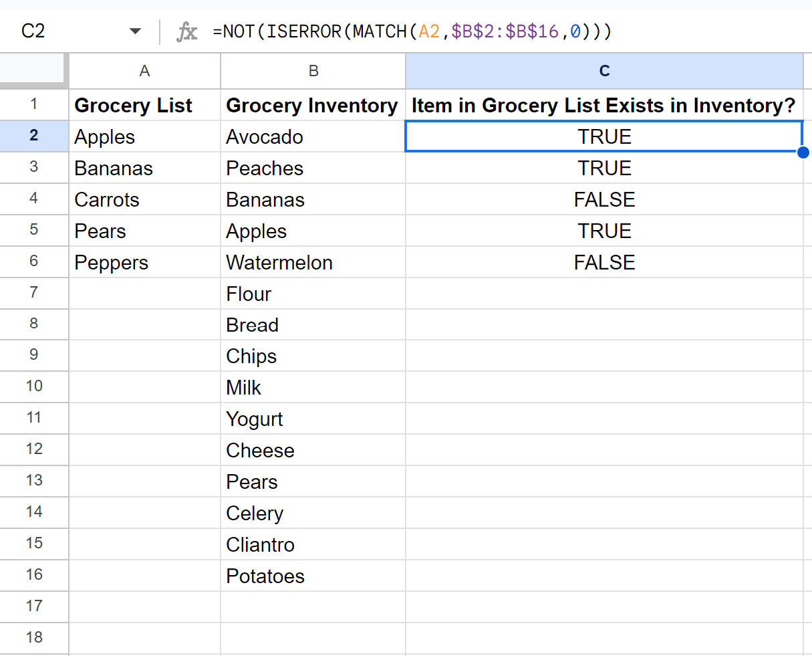Select row 17 header
This screenshot has width=812, height=656.
pos(34,607)
